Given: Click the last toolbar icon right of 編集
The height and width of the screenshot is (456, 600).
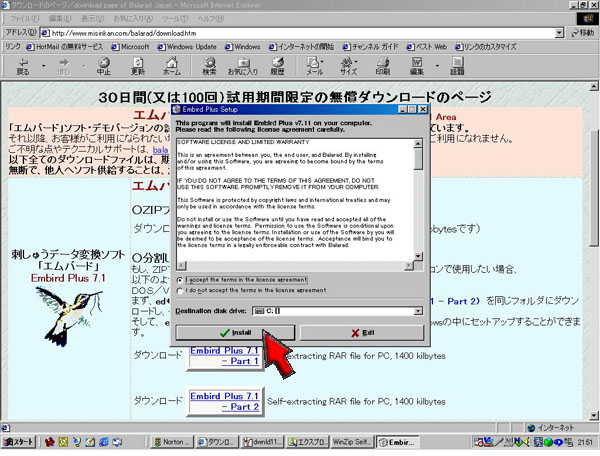Looking at the screenshot, I should (457, 66).
